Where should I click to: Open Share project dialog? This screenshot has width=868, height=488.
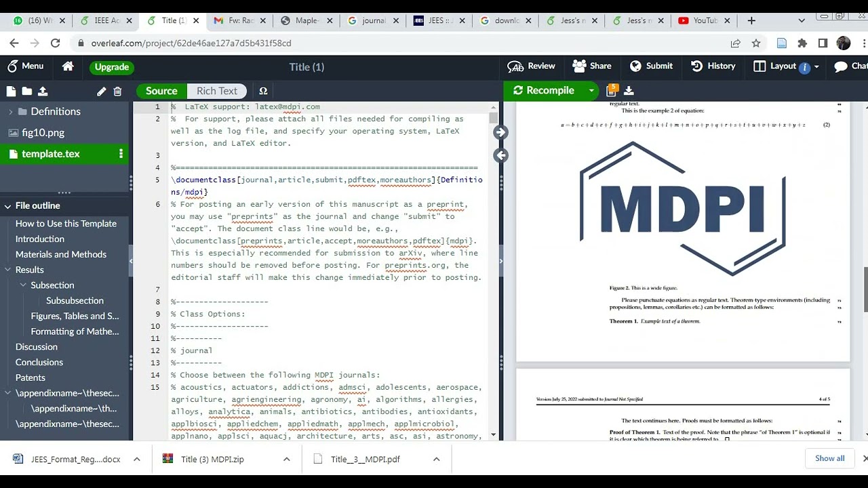click(x=592, y=66)
